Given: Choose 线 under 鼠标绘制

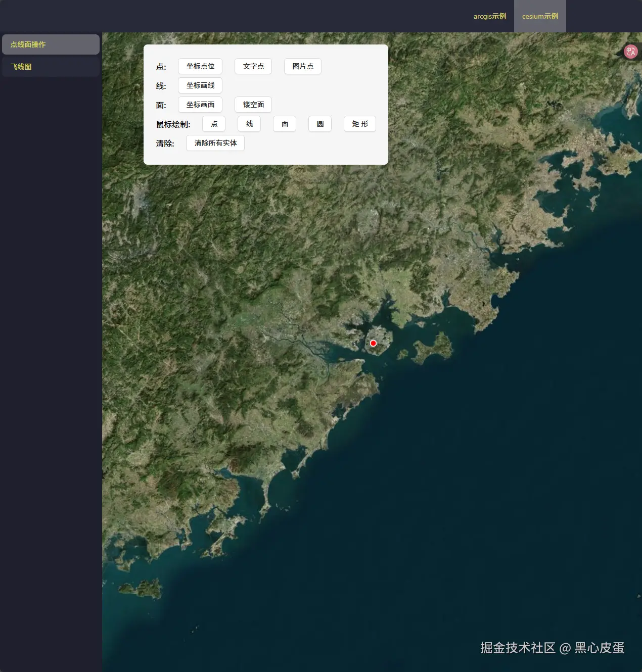Looking at the screenshot, I should (x=249, y=124).
